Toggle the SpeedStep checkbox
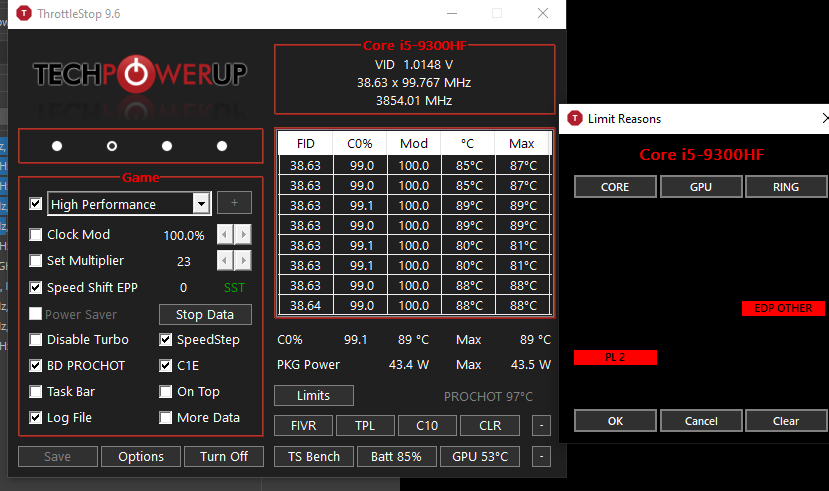The height and width of the screenshot is (491, 829). (165, 339)
